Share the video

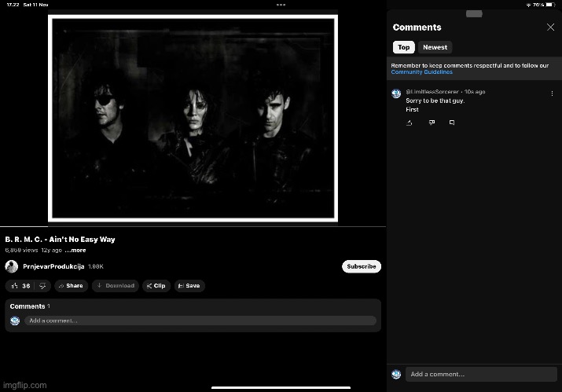[x=71, y=286]
